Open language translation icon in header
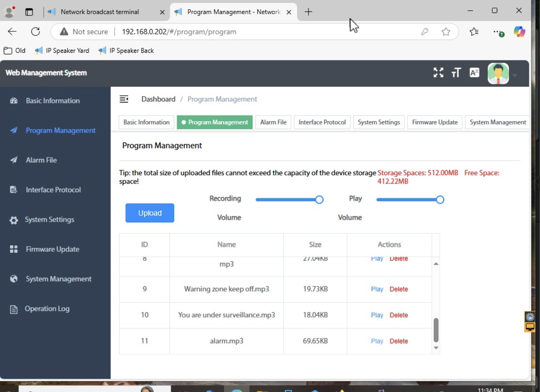Screen dimensions: 540x392 (474, 73)
